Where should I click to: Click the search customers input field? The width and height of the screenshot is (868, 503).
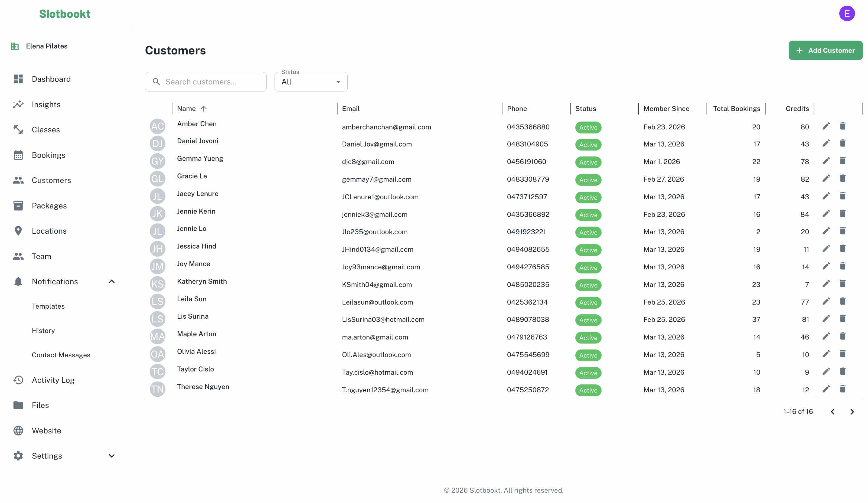206,82
